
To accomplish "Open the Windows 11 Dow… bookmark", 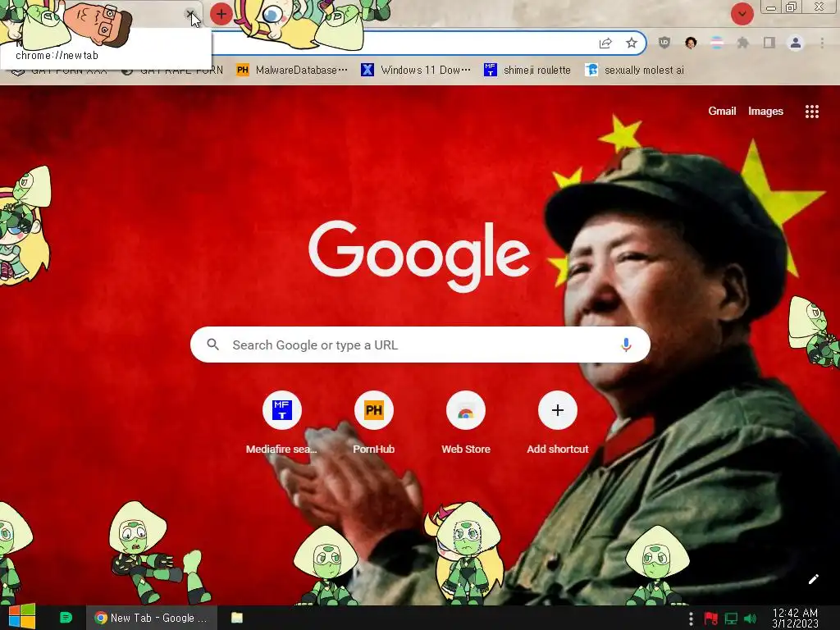I will (416, 71).
